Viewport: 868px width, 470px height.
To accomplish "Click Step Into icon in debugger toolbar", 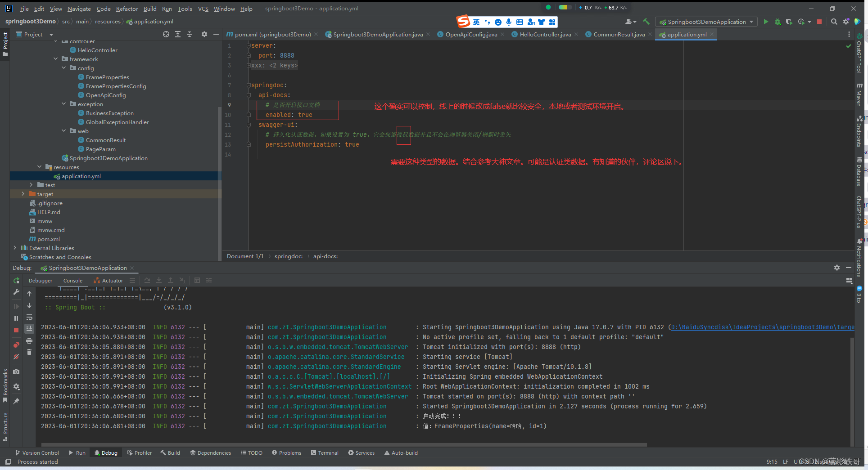I will pyautogui.click(x=159, y=280).
